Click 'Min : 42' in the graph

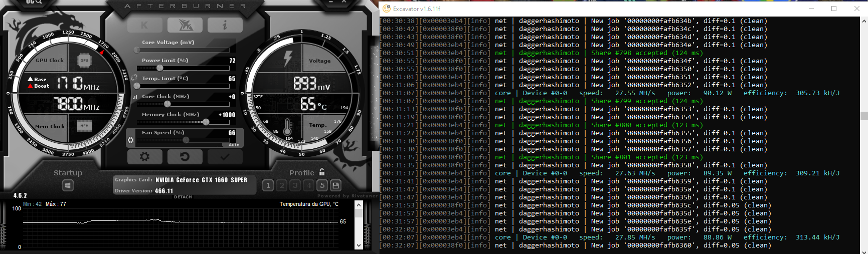[x=32, y=204]
